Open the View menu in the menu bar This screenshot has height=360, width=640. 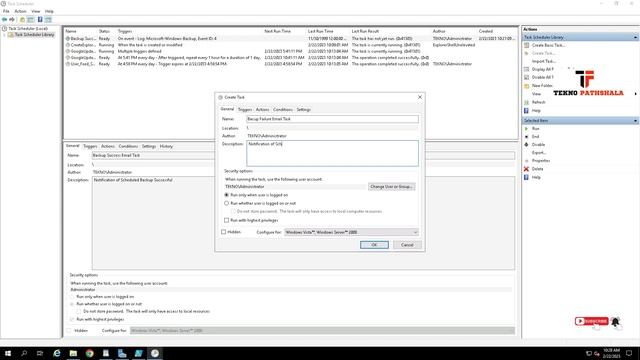pos(36,11)
